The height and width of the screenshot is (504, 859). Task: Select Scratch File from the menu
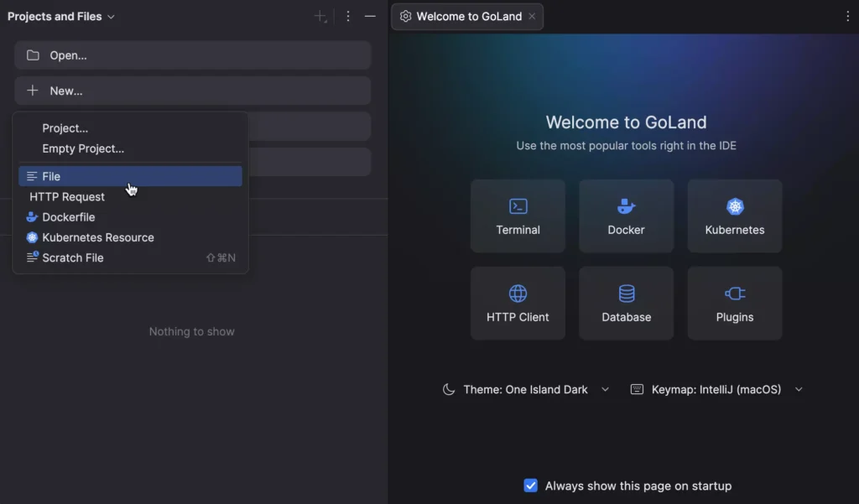click(x=74, y=257)
